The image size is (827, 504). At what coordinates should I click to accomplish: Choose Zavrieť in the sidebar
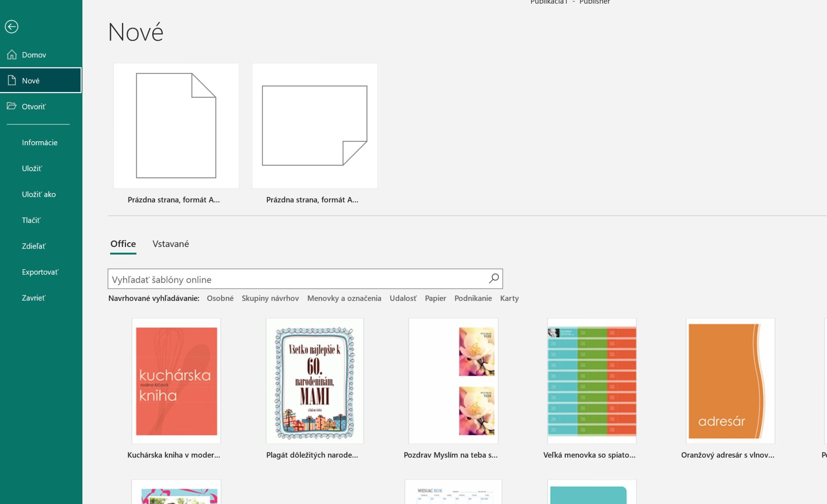click(x=34, y=298)
